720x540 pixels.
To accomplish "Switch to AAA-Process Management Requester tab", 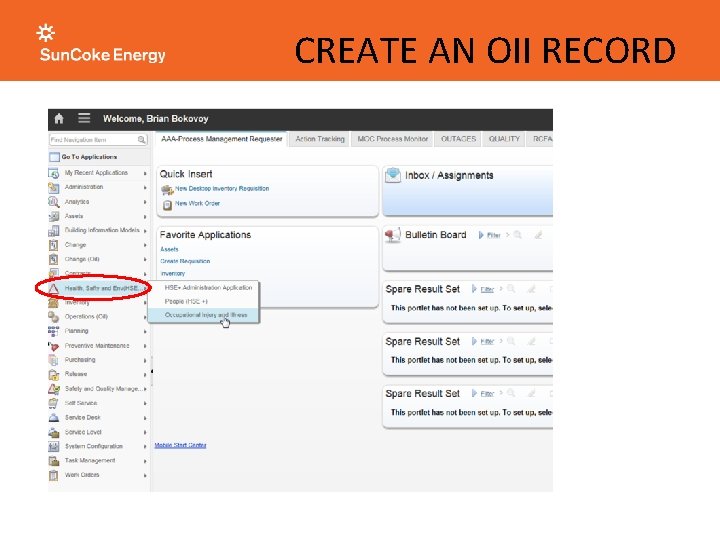I will 221,139.
